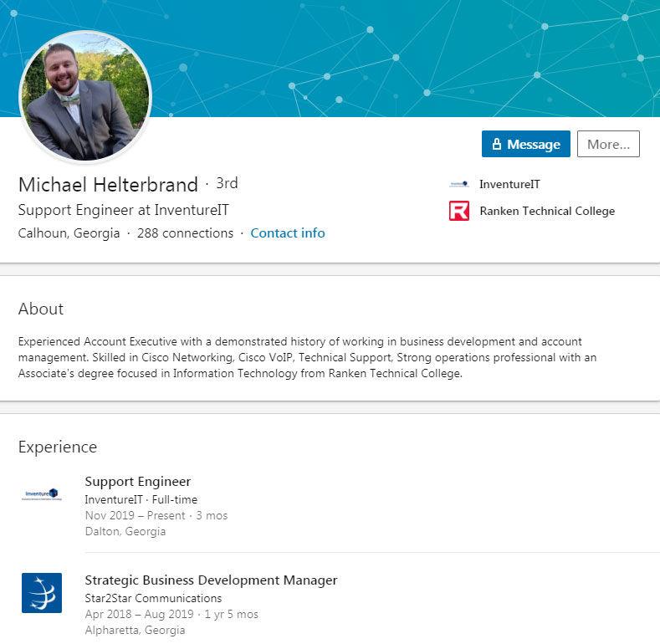Open the Contact info link

[x=288, y=233]
